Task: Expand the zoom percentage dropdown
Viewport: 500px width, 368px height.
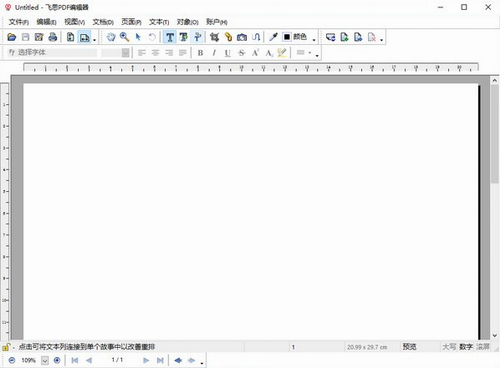Action: (45, 360)
